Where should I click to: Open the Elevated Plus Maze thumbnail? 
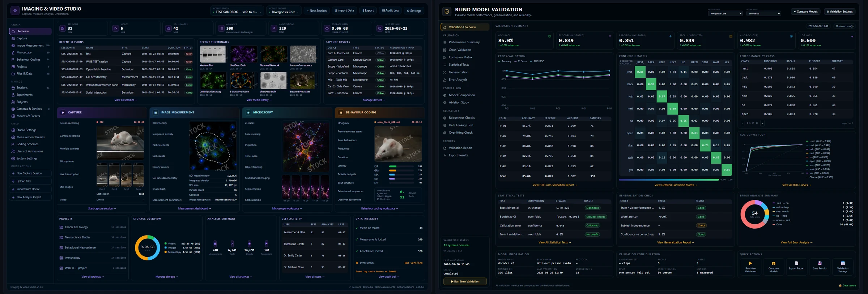303,81
